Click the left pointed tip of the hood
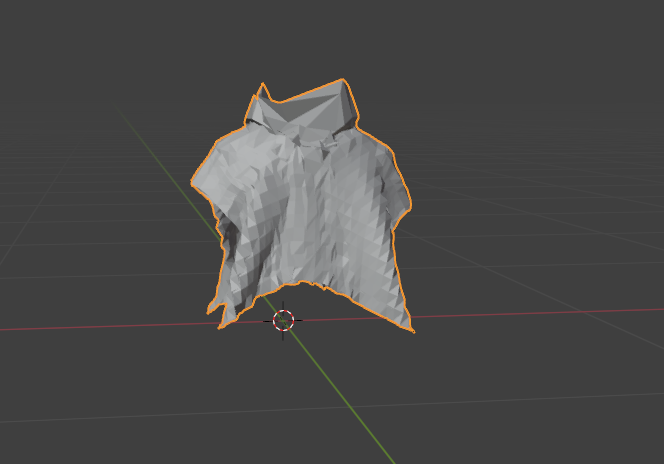Image resolution: width=664 pixels, height=464 pixels. point(263,87)
